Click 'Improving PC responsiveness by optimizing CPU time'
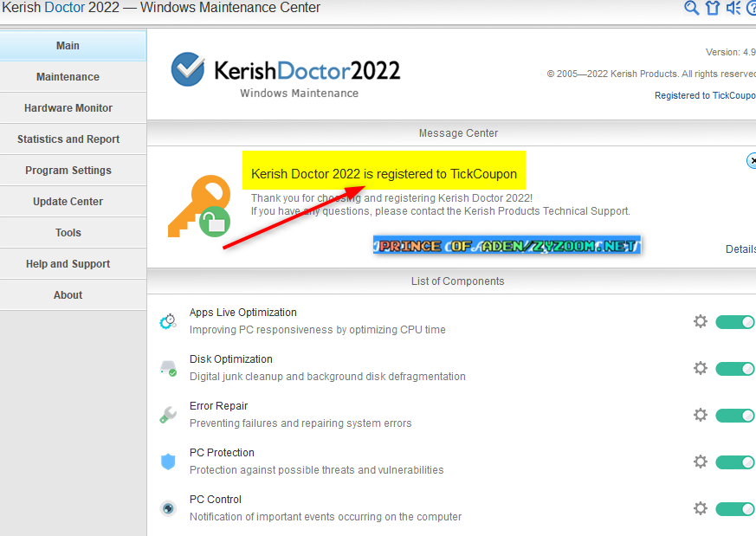The height and width of the screenshot is (536, 756). point(317,330)
